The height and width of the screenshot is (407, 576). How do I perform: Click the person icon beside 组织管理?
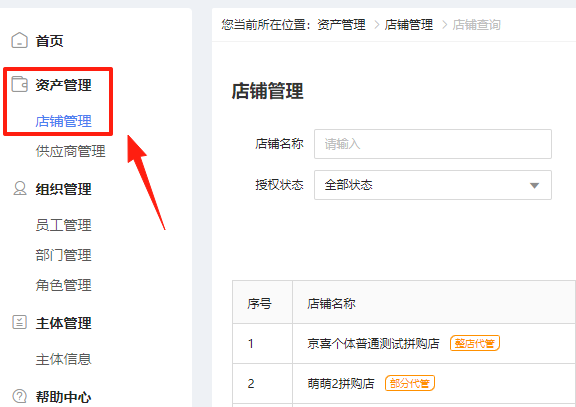point(20,188)
